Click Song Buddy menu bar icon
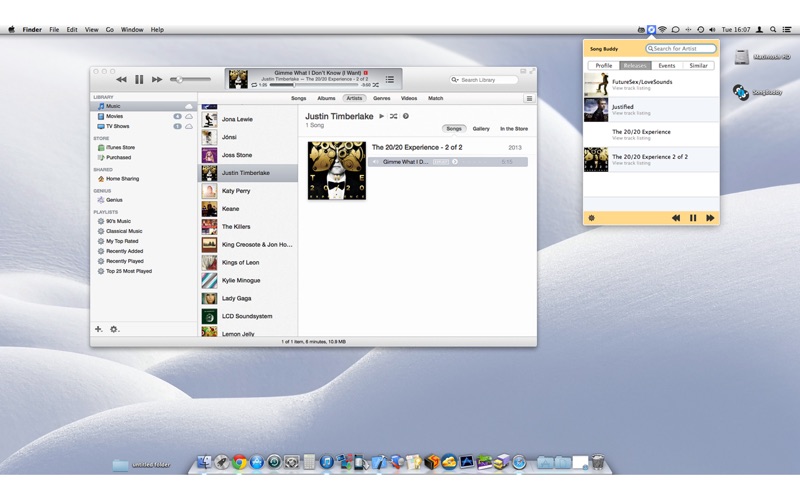 652,30
